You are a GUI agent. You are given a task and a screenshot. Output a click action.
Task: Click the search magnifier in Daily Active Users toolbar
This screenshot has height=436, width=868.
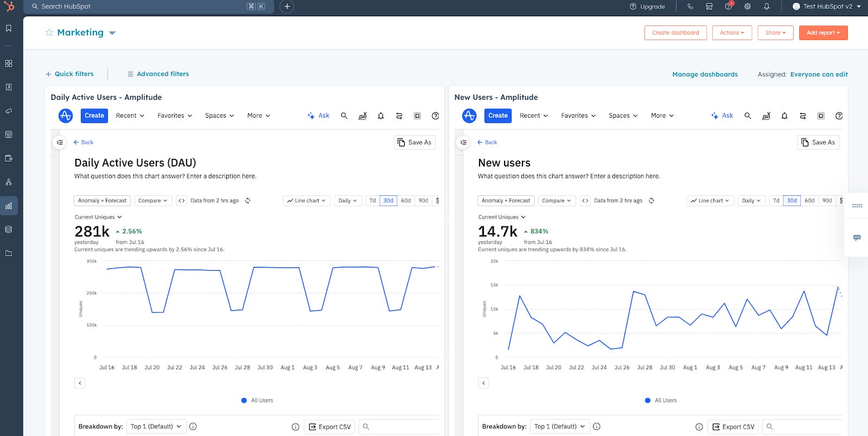344,116
